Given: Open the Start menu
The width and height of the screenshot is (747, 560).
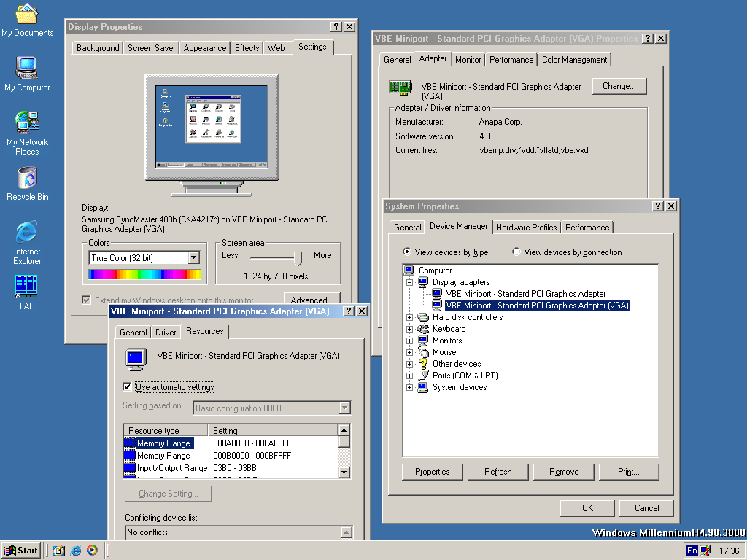Looking at the screenshot, I should click(x=21, y=551).
